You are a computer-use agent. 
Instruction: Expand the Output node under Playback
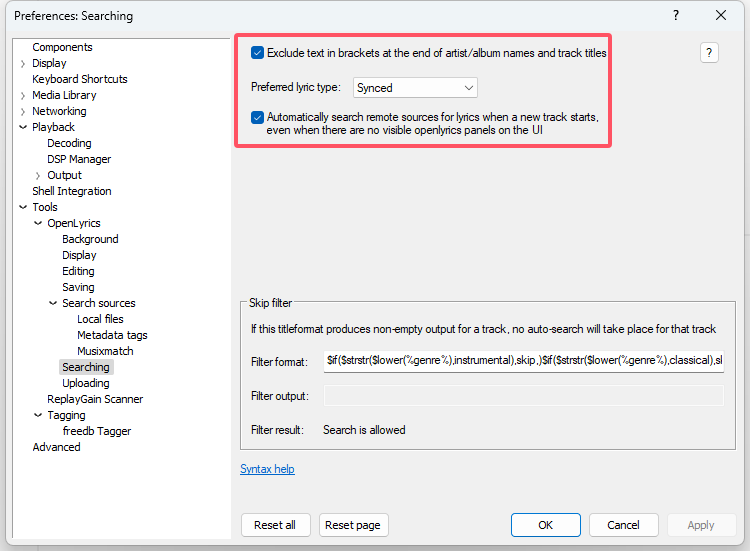click(38, 176)
